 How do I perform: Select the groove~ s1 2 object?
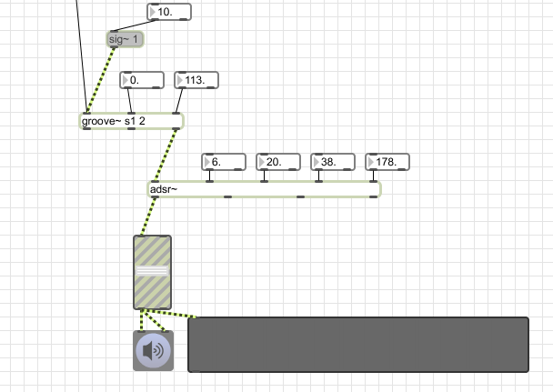(131, 121)
